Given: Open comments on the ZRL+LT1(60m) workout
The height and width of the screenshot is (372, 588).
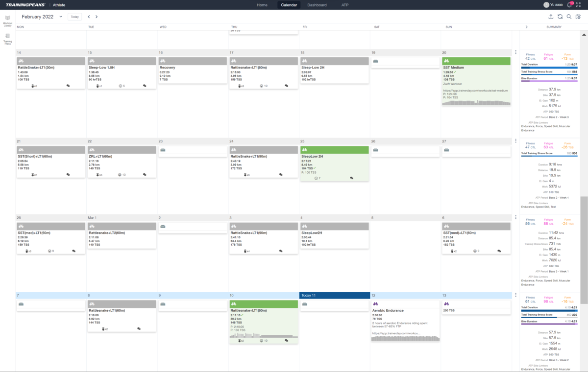Looking at the screenshot, I should coord(145,174).
